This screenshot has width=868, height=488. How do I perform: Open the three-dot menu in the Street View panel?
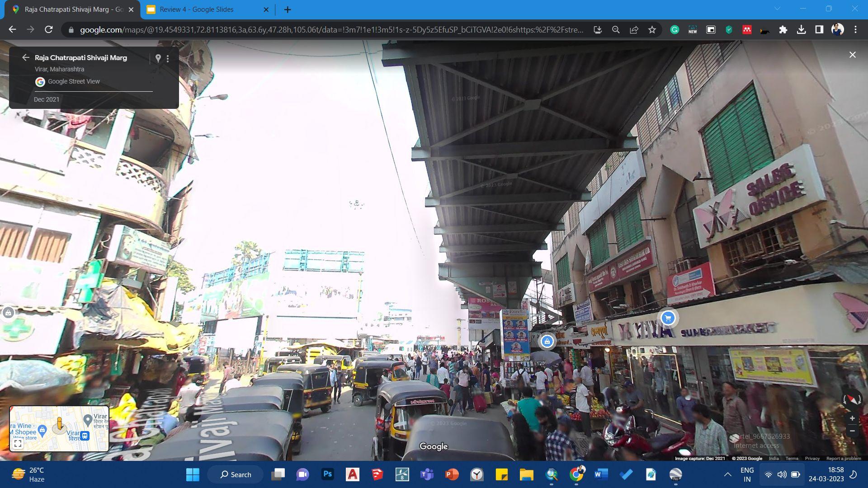pyautogui.click(x=168, y=58)
